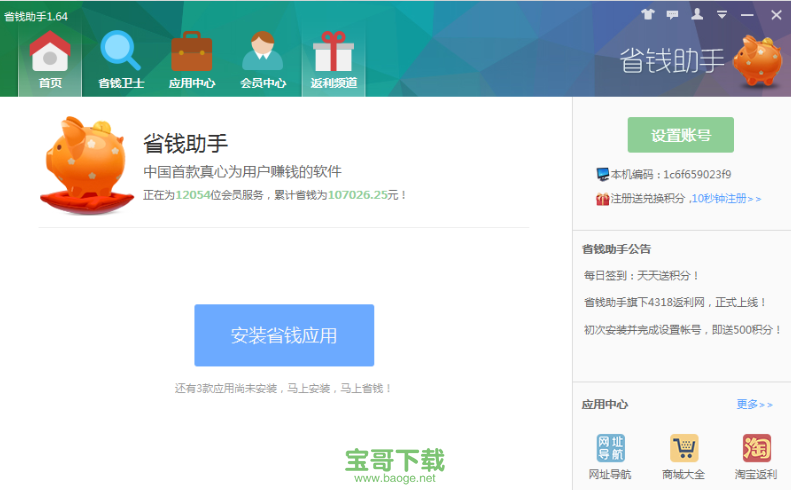Go to the 会员中心 member tab
This screenshot has height=490, width=791.
tap(263, 61)
